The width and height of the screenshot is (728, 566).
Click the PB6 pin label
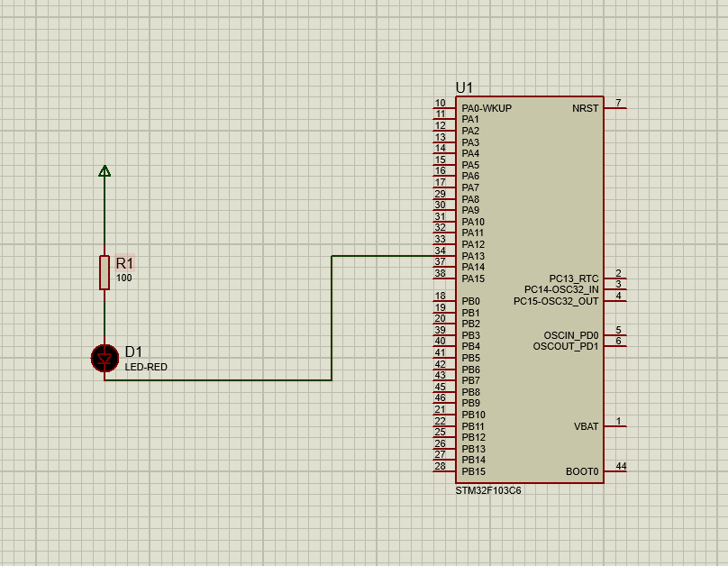pos(471,370)
